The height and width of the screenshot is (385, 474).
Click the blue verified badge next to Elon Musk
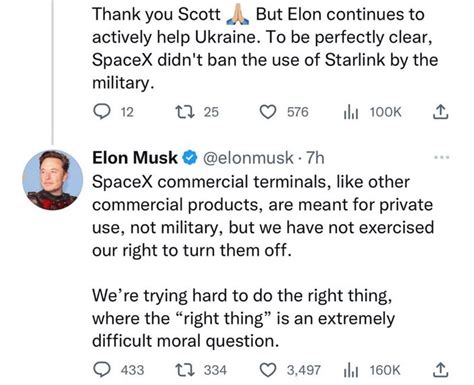click(x=190, y=158)
